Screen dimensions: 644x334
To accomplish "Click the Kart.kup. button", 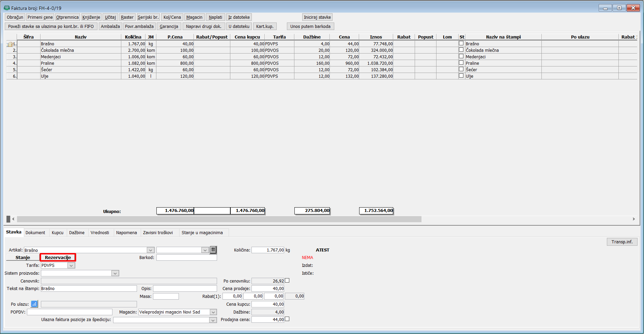I will click(x=265, y=27).
